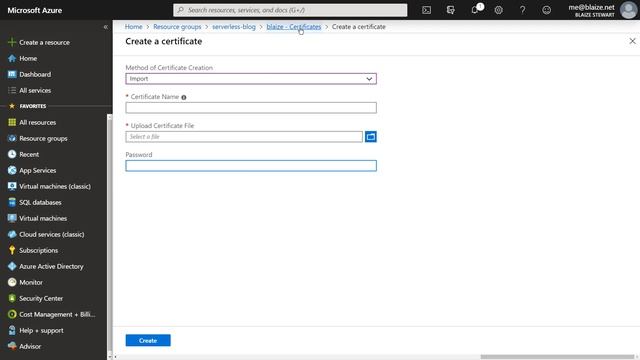
Task: Open portal settings gear
Action: pyautogui.click(x=498, y=10)
